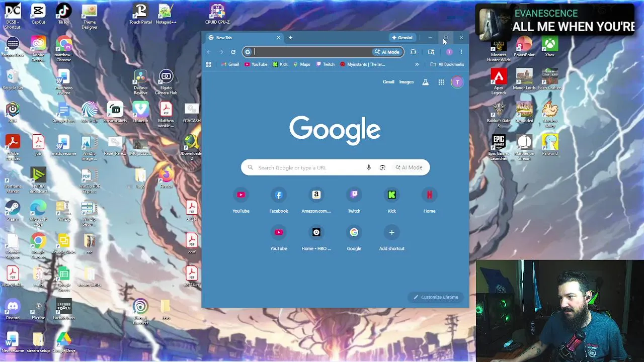The width and height of the screenshot is (644, 362).
Task: Open Discord desktop icon
Action: click(x=13, y=309)
